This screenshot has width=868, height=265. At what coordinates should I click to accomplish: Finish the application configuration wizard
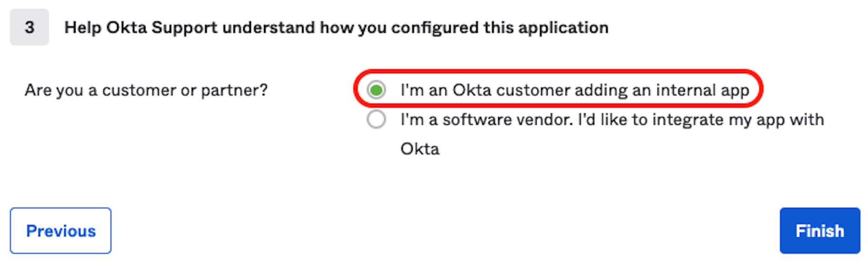tap(819, 231)
